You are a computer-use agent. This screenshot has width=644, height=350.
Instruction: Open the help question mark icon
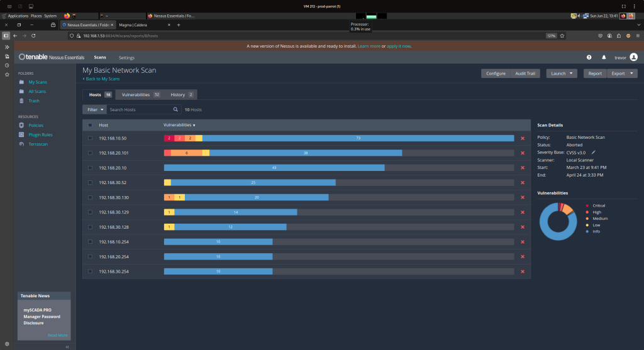[x=589, y=57]
